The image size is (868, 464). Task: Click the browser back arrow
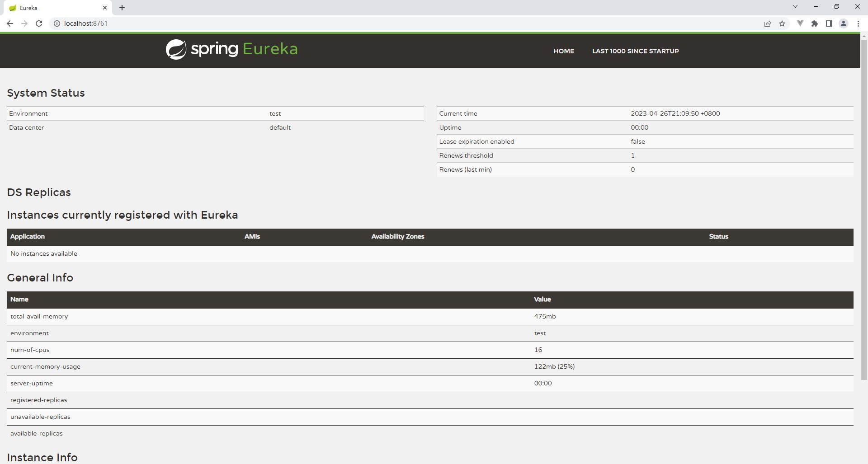10,23
